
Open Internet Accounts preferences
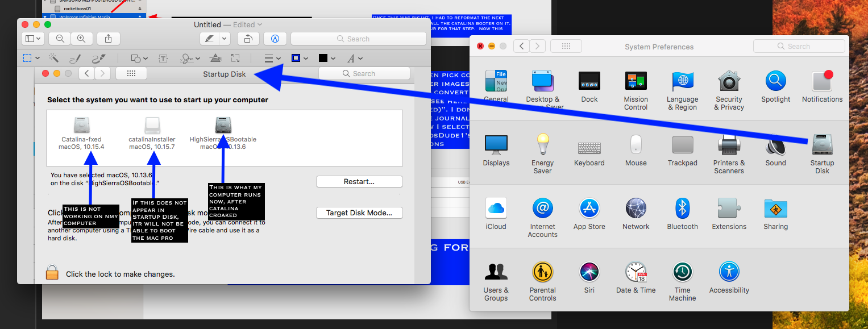[543, 217]
